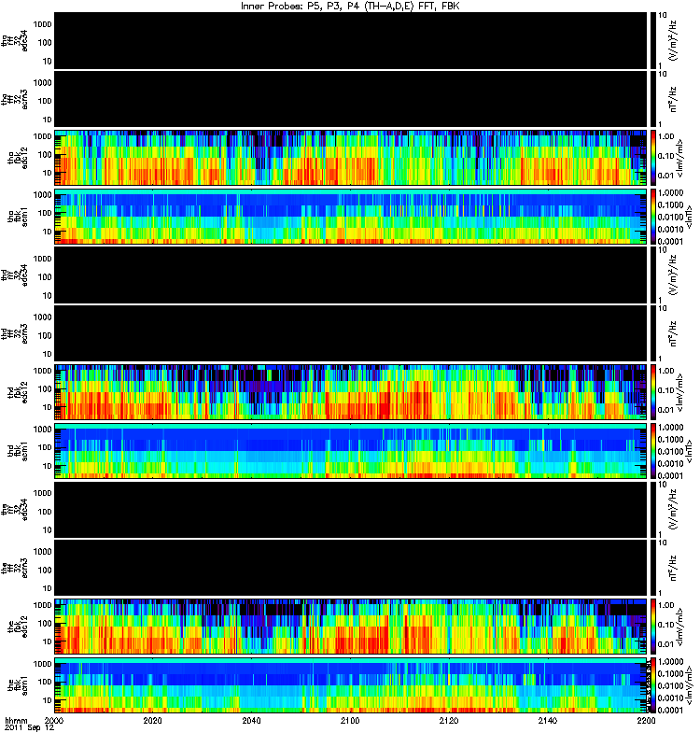The image size is (700, 747).
Task: Click the 2000 time axis label
Action: click(54, 720)
